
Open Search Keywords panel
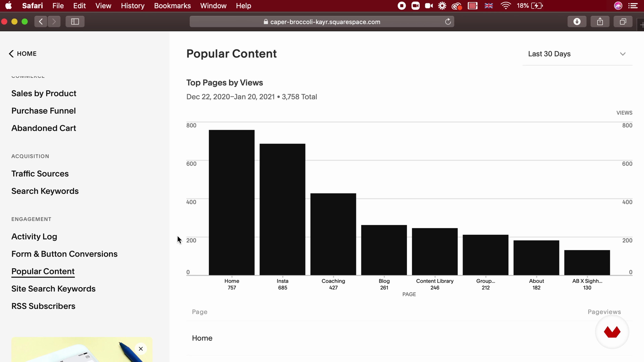click(45, 191)
